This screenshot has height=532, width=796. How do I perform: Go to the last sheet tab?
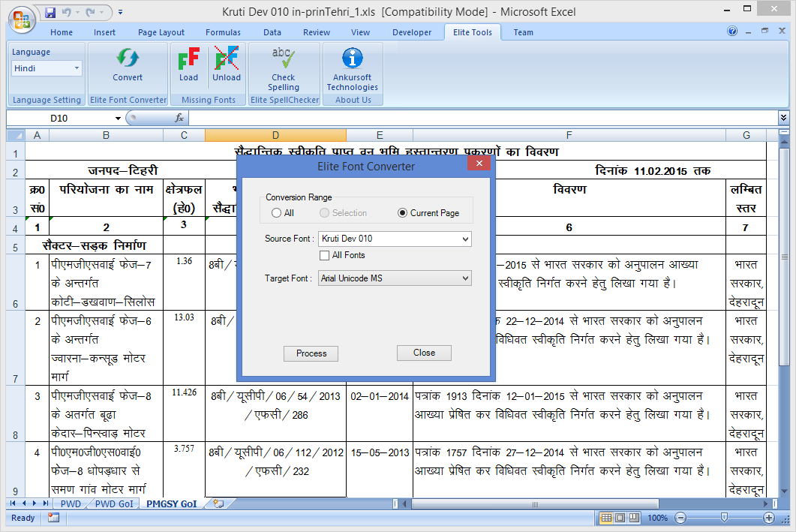46,503
